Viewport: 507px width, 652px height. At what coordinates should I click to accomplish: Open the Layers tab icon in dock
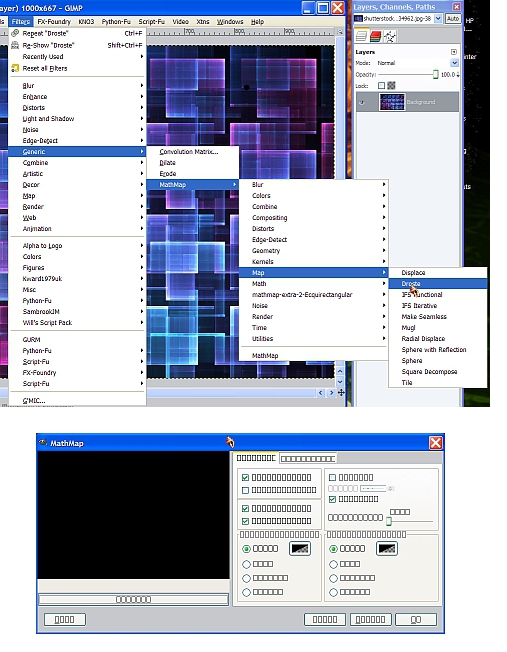click(x=361, y=36)
